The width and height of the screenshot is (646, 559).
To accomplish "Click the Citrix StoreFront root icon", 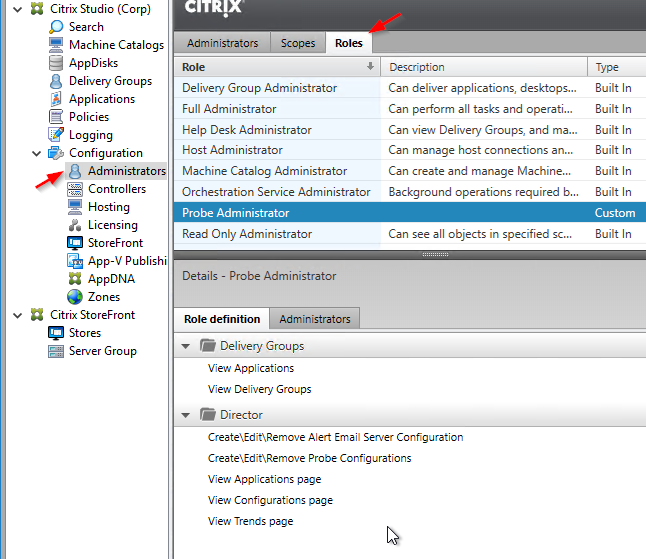I will [x=37, y=315].
